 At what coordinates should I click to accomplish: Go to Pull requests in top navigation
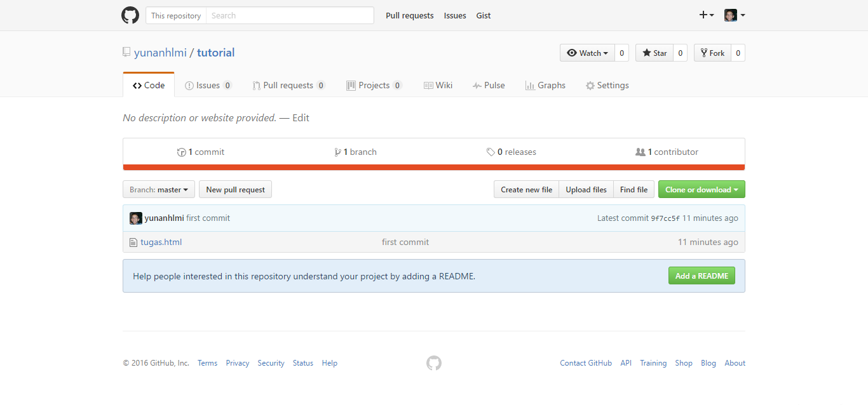pyautogui.click(x=410, y=15)
